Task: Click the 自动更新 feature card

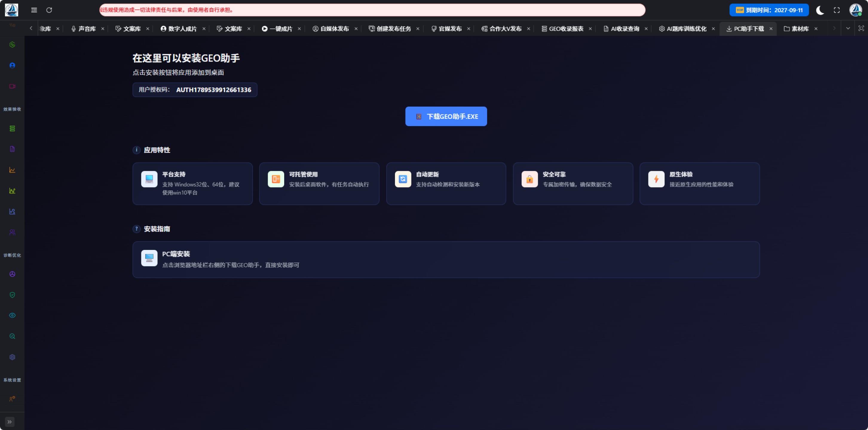Action: 446,184
